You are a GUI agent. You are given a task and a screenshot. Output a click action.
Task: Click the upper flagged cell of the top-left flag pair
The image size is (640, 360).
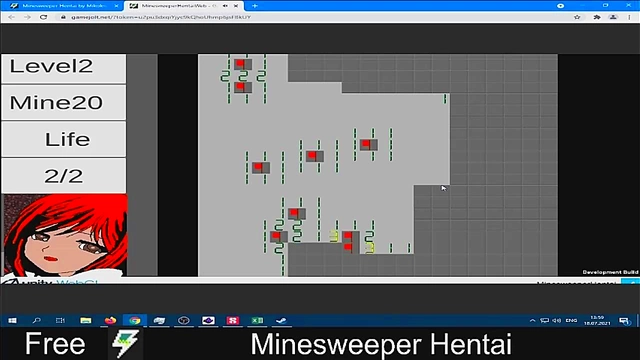[243, 64]
